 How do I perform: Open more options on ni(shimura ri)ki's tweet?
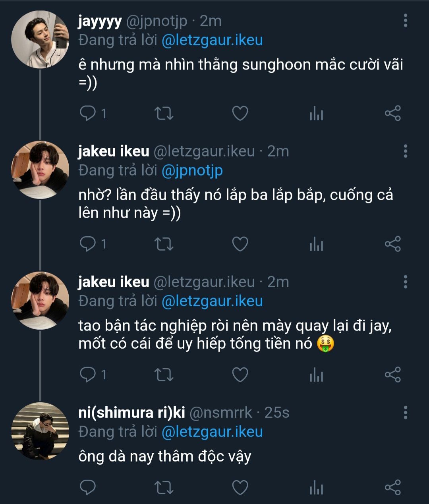click(405, 413)
